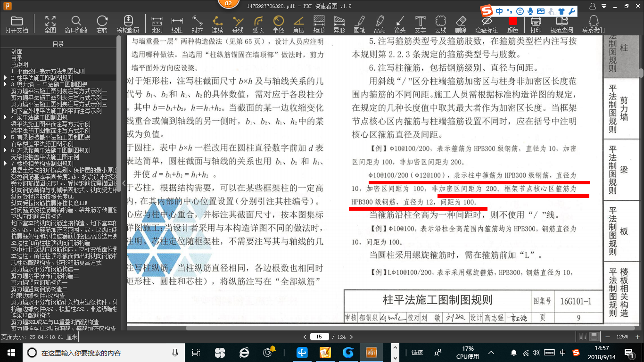The height and width of the screenshot is (362, 644).
Task: Open the 总说明 bookmark entry
Action: (x=20, y=65)
